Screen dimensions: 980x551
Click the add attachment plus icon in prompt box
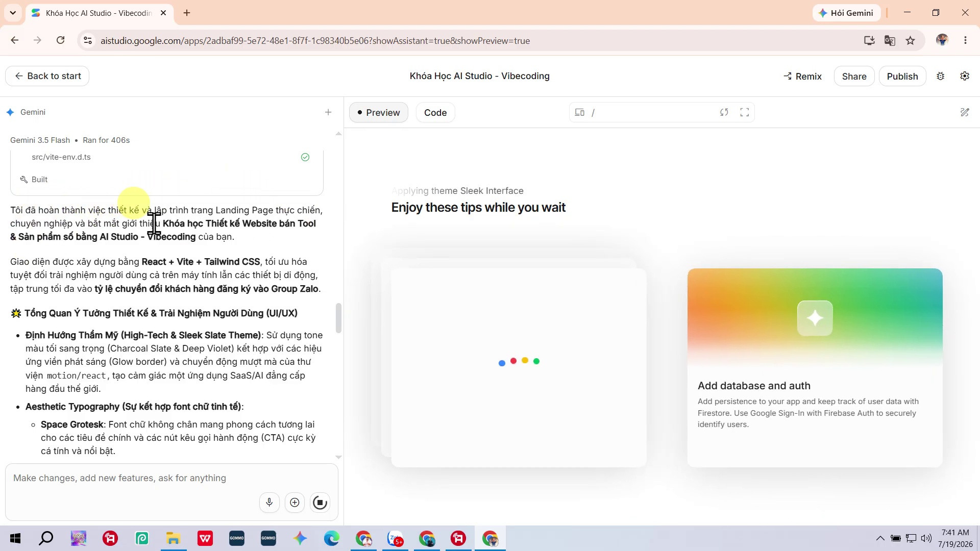[x=295, y=503]
